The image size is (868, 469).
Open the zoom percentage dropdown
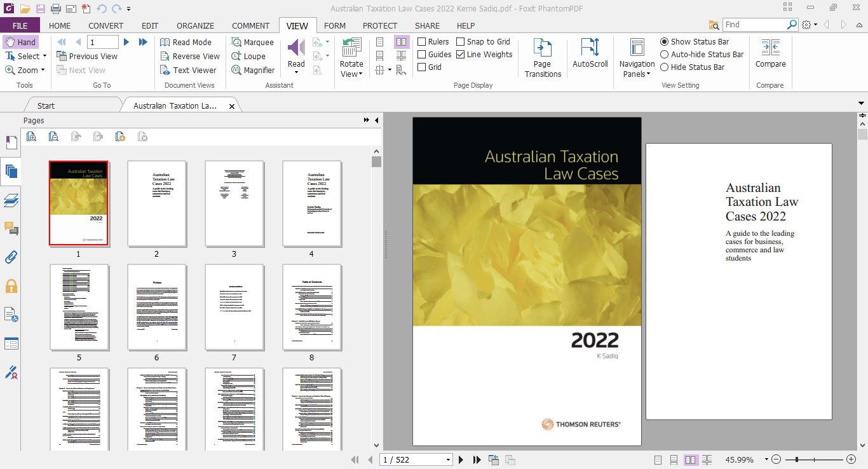(766, 459)
